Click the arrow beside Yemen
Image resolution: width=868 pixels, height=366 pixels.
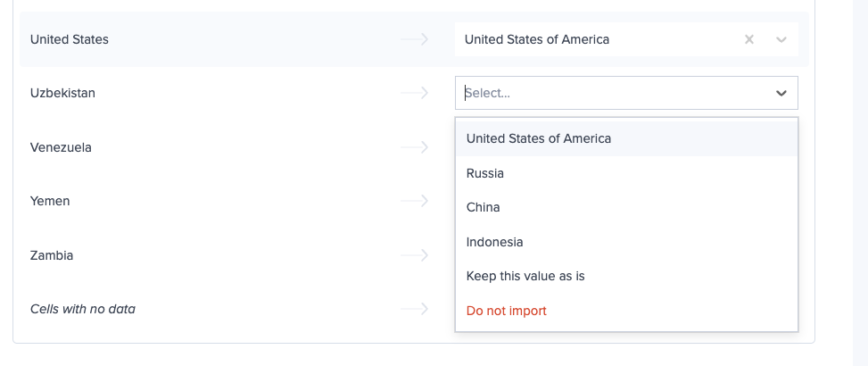tap(414, 201)
